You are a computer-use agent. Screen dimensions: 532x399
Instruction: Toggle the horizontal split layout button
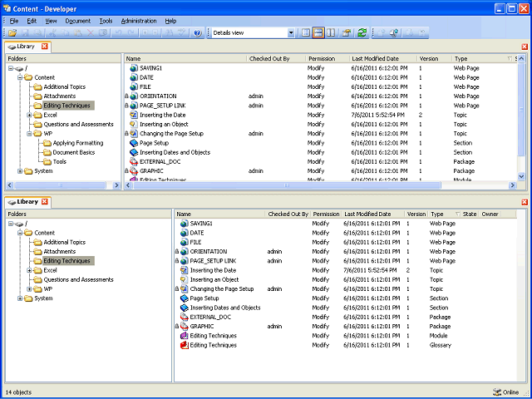[318, 33]
